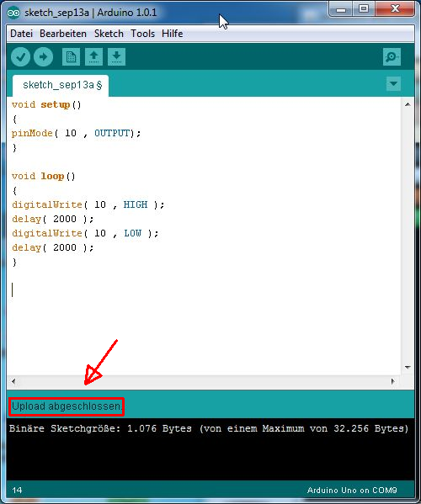421x504 pixels.
Task: Open the Serial Monitor magnifier icon
Action: pos(392,57)
